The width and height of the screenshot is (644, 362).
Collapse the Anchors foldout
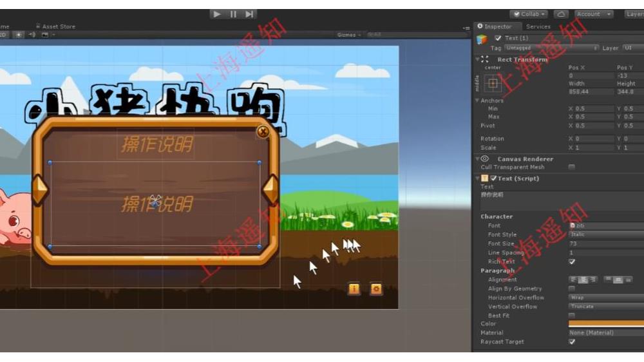coord(477,100)
